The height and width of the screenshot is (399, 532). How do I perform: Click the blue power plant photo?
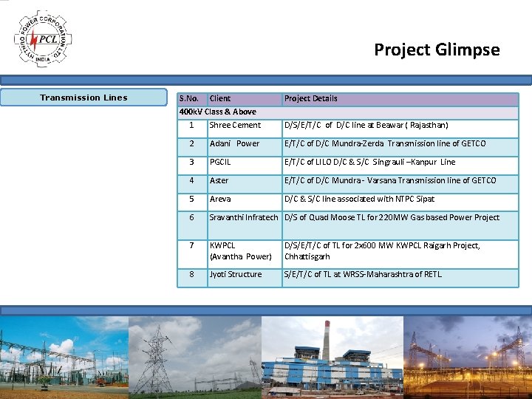[332, 358]
